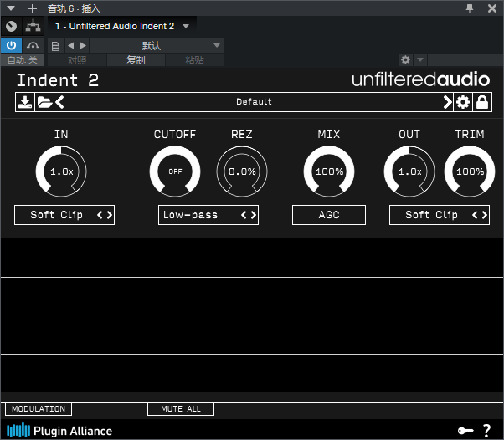Go to previous Indent 2 preset
Screen dimensions: 504x440
[x=59, y=102]
